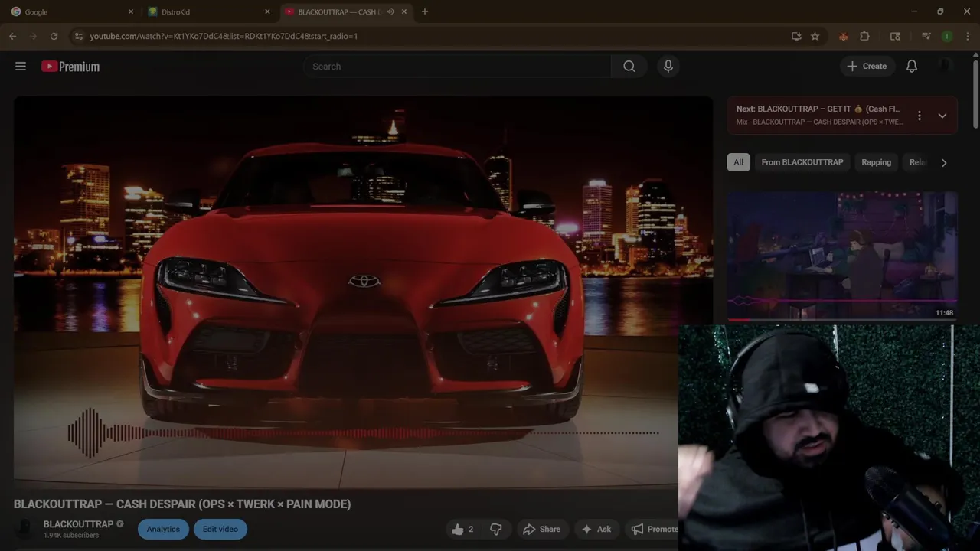Image resolution: width=980 pixels, height=551 pixels.
Task: Open the green browser profile avatar
Action: tap(947, 36)
